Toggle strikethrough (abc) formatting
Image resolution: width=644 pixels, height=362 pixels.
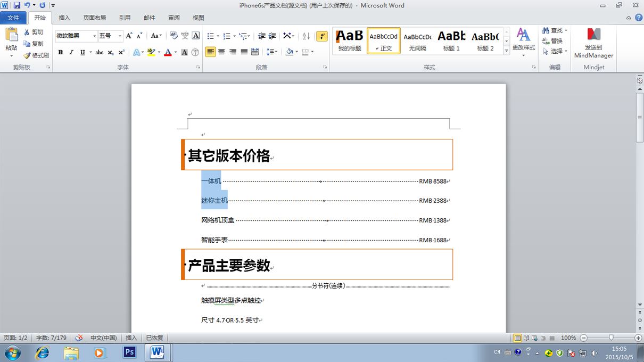click(x=99, y=52)
